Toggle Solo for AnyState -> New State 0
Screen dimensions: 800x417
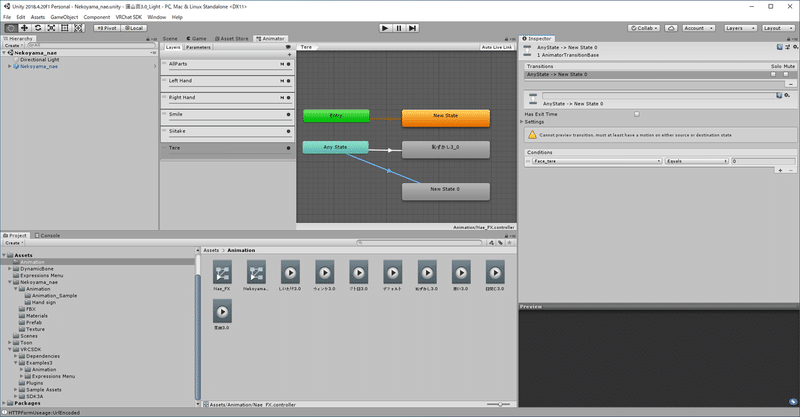coord(773,75)
